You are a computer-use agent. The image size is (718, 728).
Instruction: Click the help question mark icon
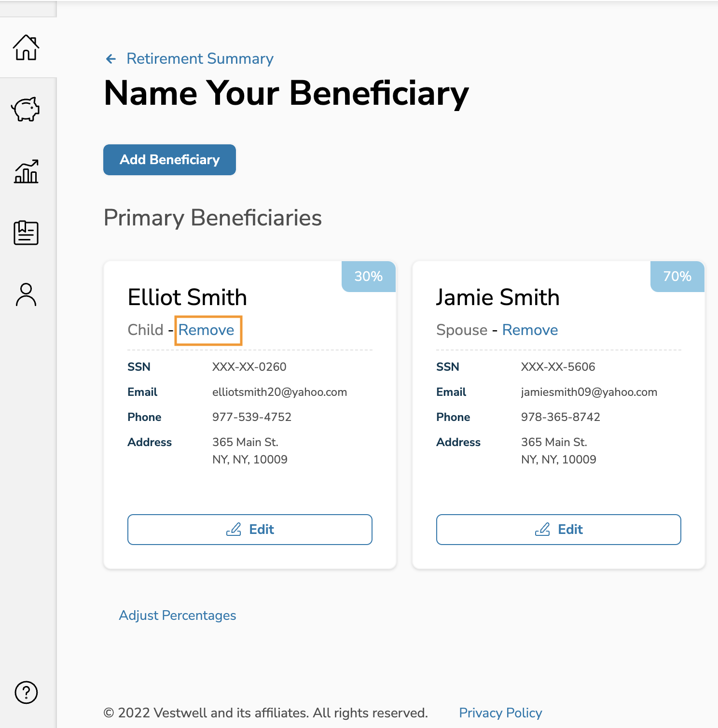pos(27,692)
